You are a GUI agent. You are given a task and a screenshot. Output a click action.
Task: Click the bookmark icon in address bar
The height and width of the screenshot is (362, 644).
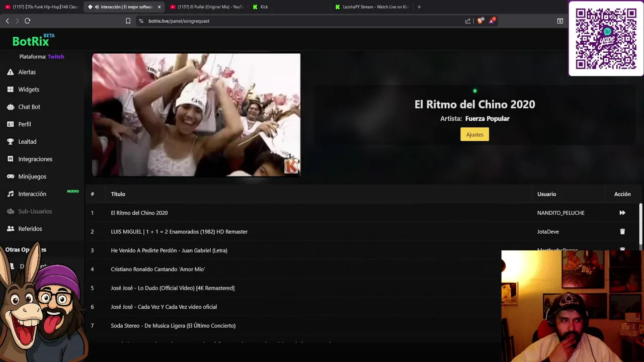tap(128, 21)
